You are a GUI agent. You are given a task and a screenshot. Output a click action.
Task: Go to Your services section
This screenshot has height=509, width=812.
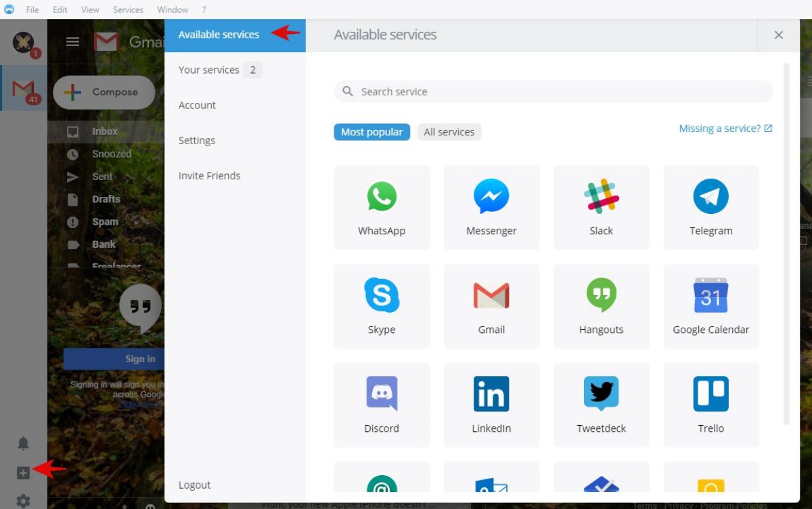235,70
